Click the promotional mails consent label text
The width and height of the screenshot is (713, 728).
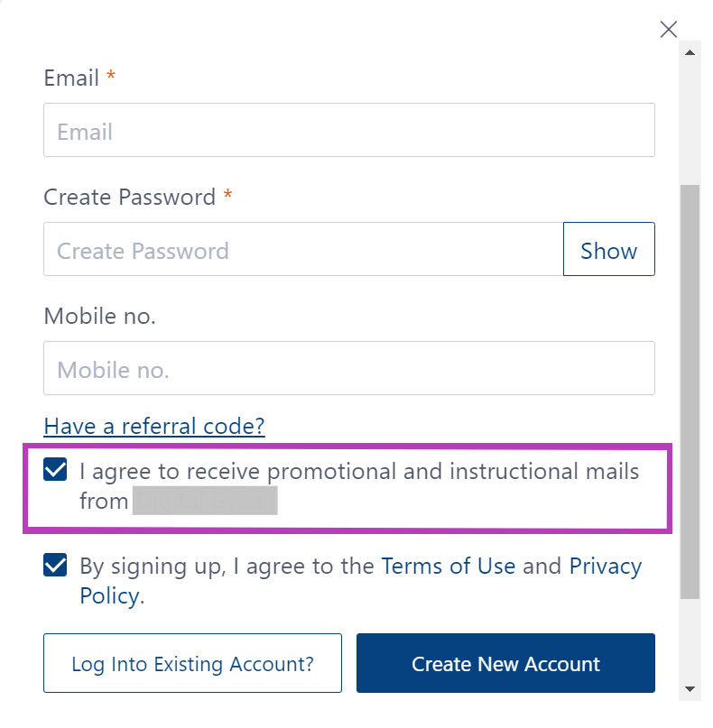358,472
